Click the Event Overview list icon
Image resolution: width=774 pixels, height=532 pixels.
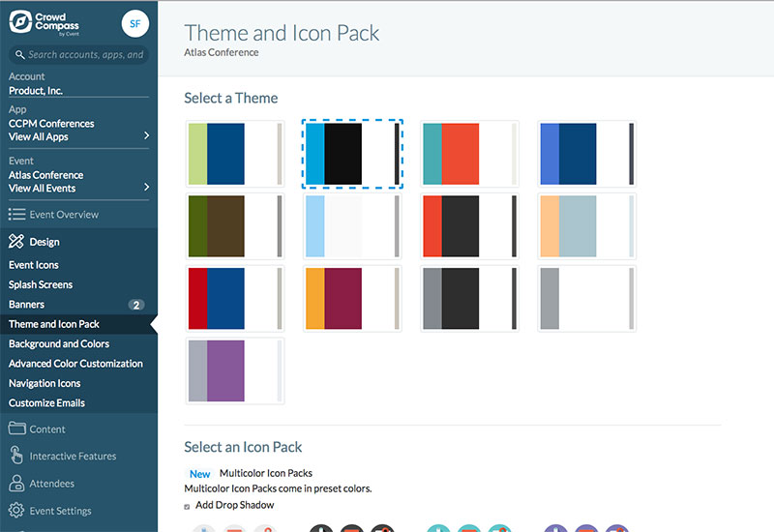click(x=16, y=215)
